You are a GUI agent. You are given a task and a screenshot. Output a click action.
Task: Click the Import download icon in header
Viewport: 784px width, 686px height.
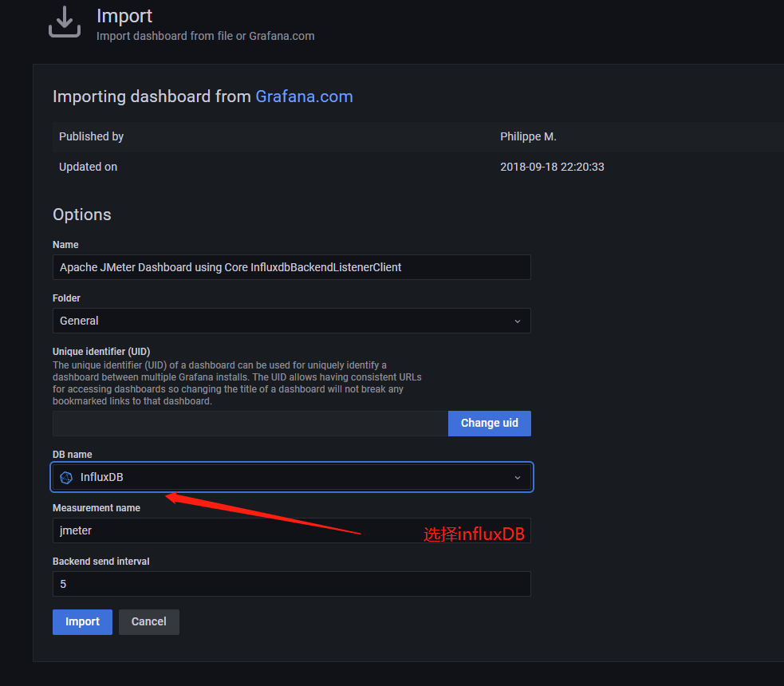pyautogui.click(x=65, y=22)
